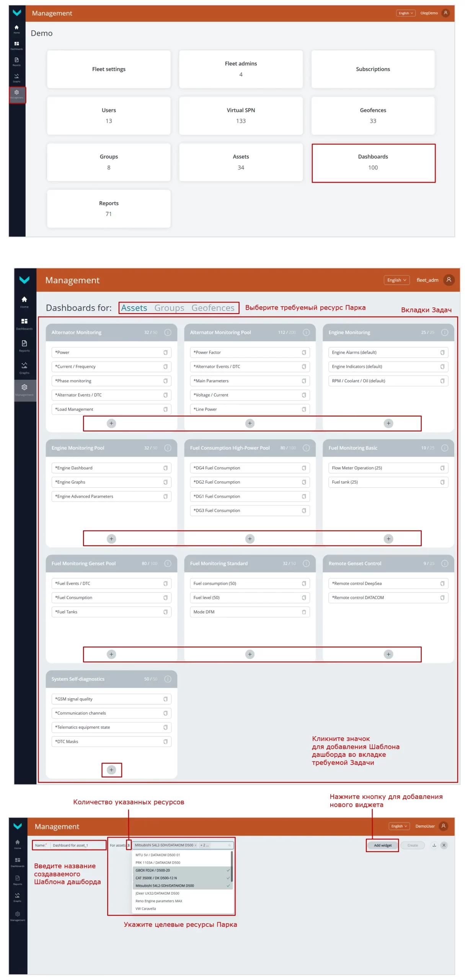
Task: Click the plus icon under System Self-diagnostics
Action: 111,769
